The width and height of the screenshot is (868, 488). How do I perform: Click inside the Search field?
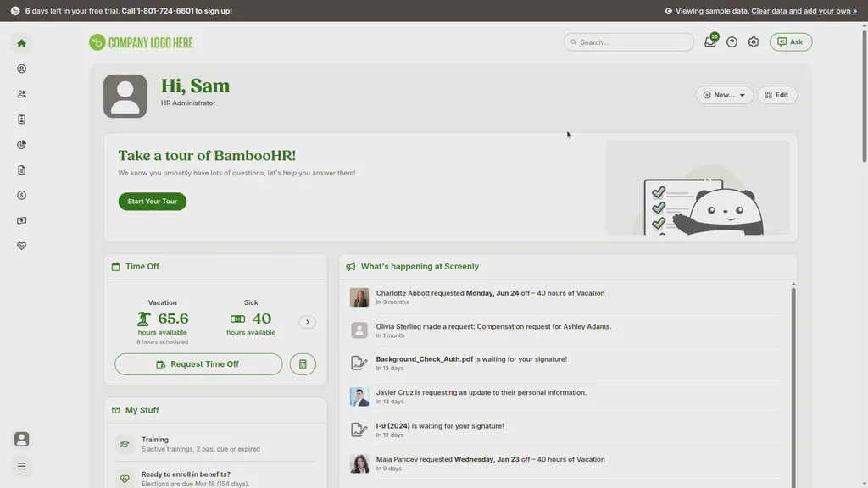(x=627, y=41)
